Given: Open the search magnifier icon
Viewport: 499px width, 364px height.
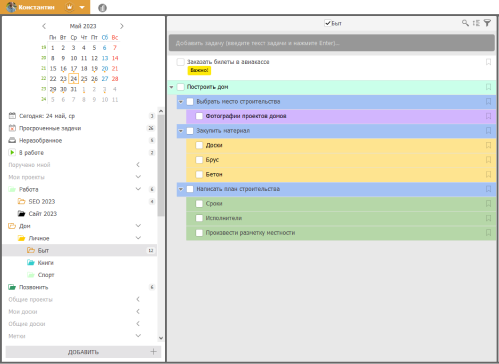Looking at the screenshot, I should (465, 23).
